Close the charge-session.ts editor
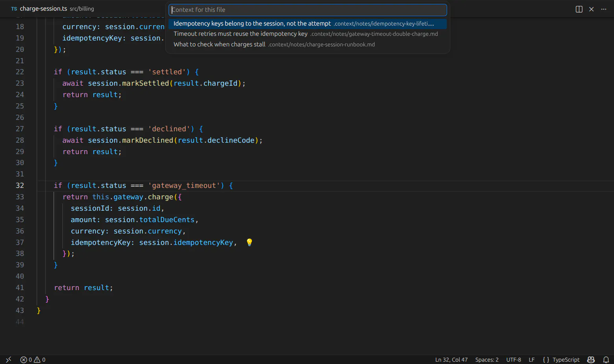The image size is (614, 364). [591, 9]
